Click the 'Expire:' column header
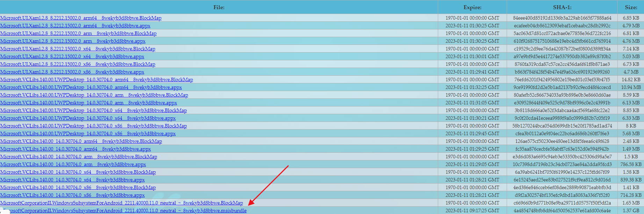644x214 pixels. (x=472, y=7)
